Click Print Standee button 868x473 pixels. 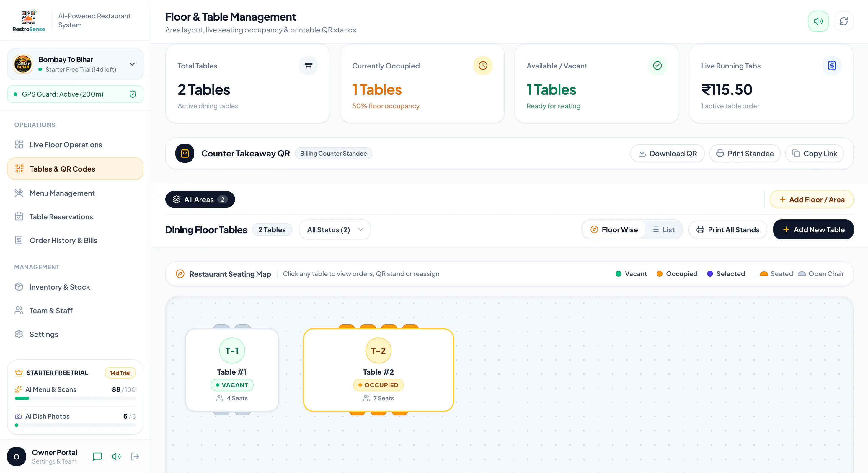745,154
